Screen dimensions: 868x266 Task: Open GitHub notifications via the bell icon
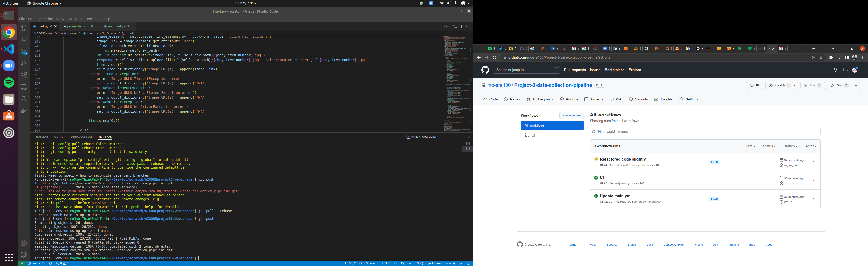(x=835, y=70)
